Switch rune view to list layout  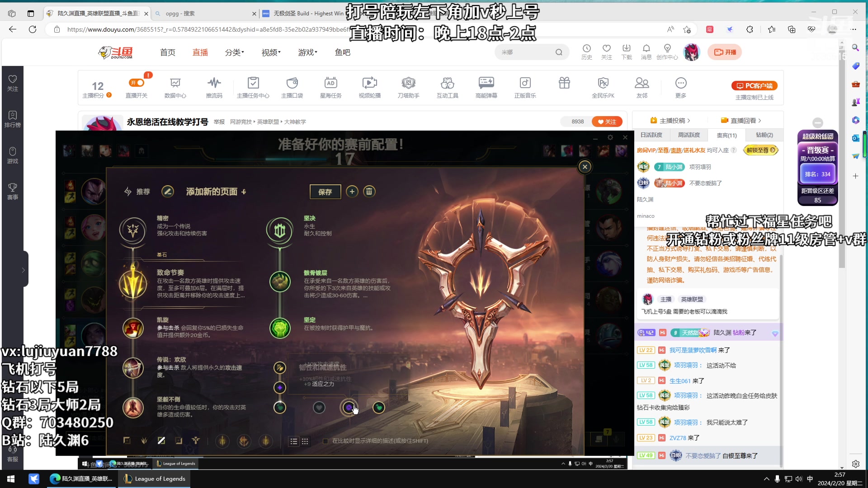pos(294,441)
